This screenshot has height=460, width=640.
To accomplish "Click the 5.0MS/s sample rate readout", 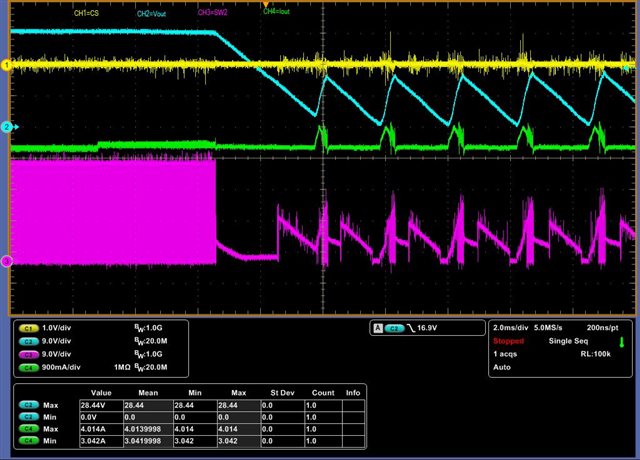I will click(x=548, y=328).
